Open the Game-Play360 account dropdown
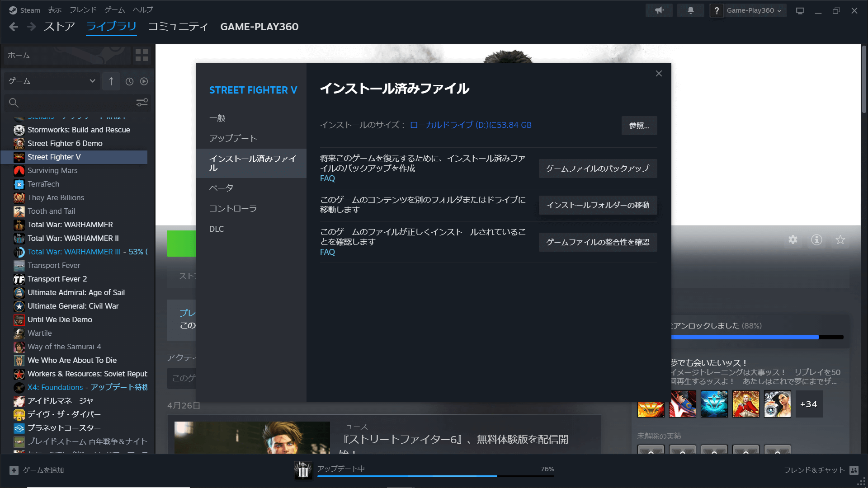Screen dimensions: 868x488 748,10
